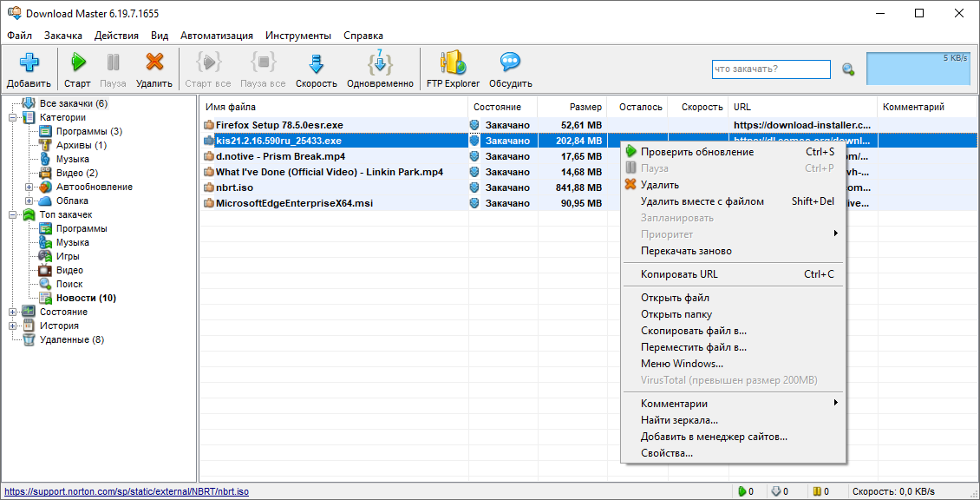Click the Добавить (add download) toolbar icon
Image resolution: width=980 pixels, height=500 pixels.
pos(29,62)
